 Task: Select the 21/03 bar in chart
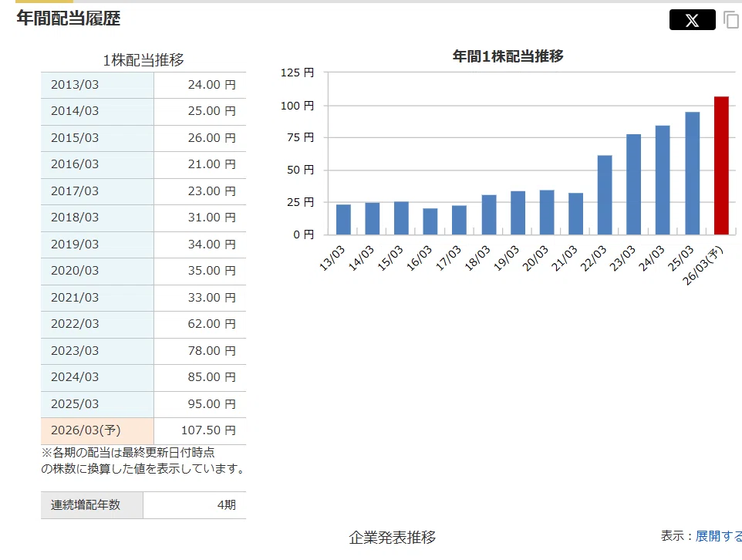coord(576,214)
